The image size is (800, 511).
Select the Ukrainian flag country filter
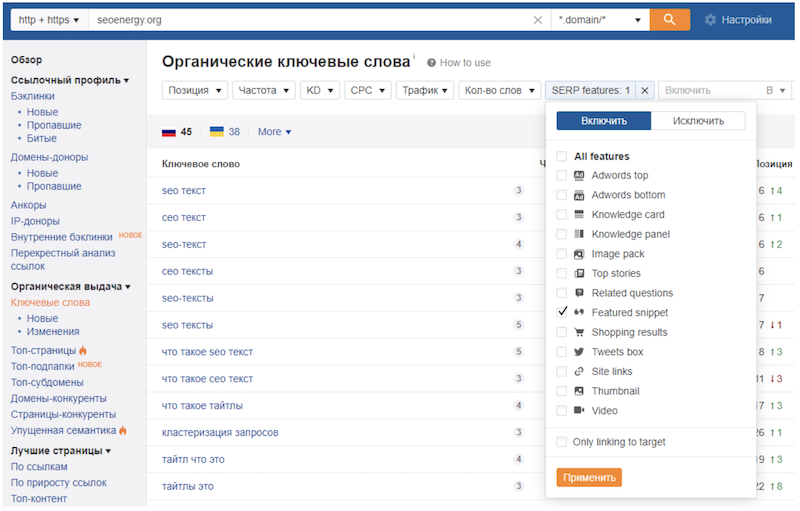pyautogui.click(x=217, y=132)
